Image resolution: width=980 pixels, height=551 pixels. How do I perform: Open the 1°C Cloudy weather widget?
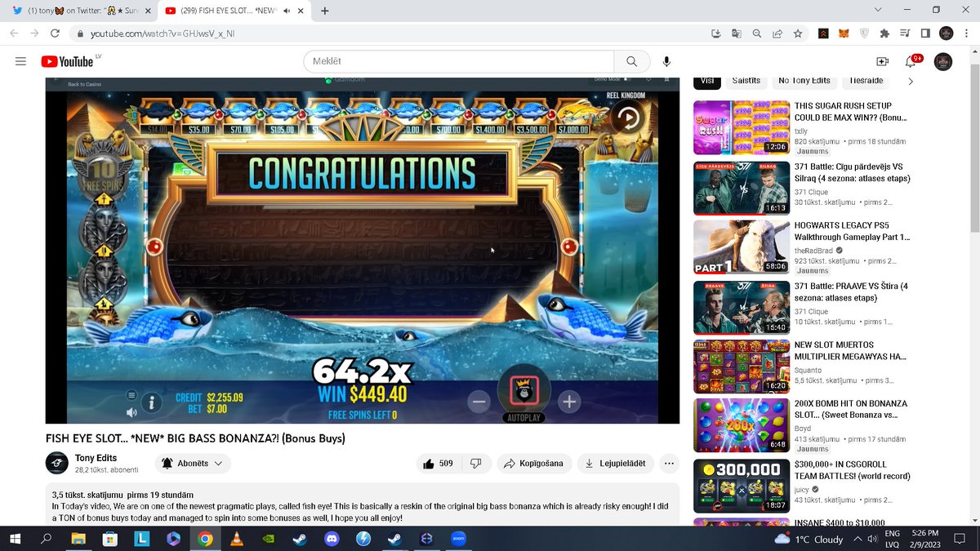[808, 539]
